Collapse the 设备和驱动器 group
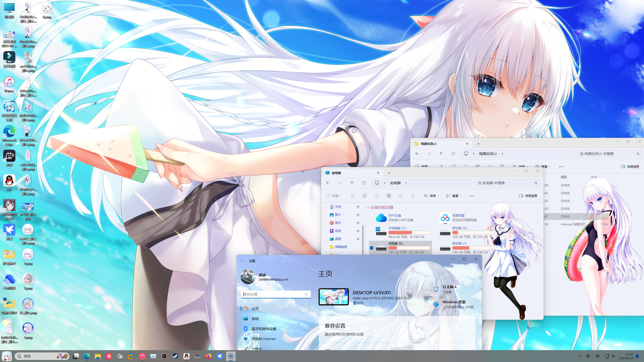Image resolution: width=644 pixels, height=362 pixels. coord(368,208)
